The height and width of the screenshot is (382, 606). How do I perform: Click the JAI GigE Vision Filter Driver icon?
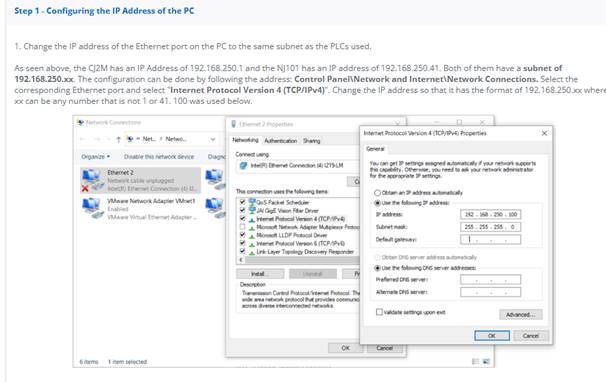coord(252,210)
